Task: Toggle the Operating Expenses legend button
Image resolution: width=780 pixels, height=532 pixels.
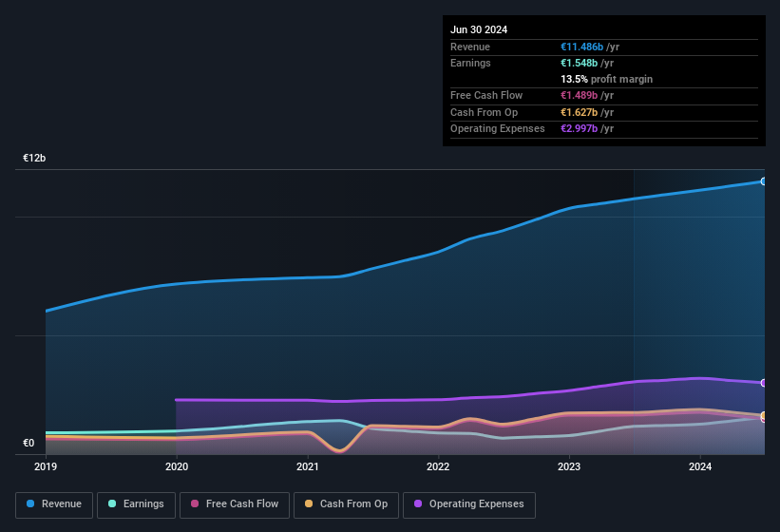Action: (469, 504)
